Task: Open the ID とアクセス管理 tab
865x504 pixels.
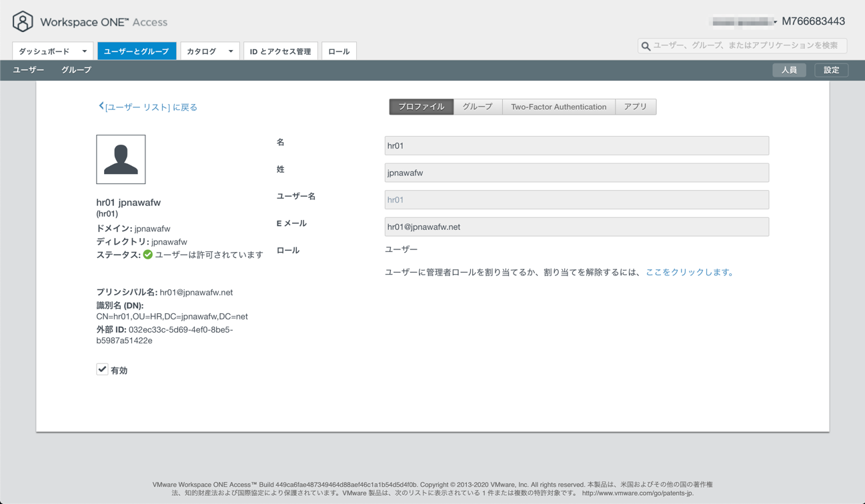Action: [280, 51]
